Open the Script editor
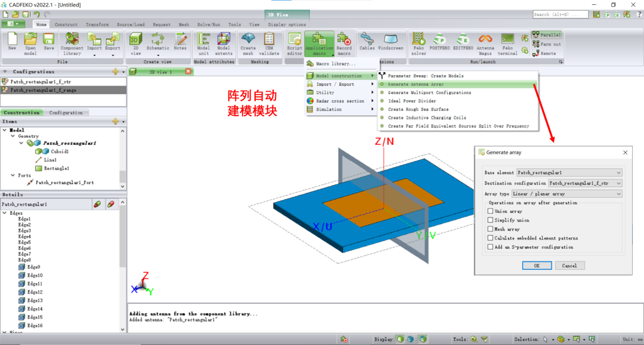Image resolution: width=644 pixels, height=345 pixels. [295, 43]
